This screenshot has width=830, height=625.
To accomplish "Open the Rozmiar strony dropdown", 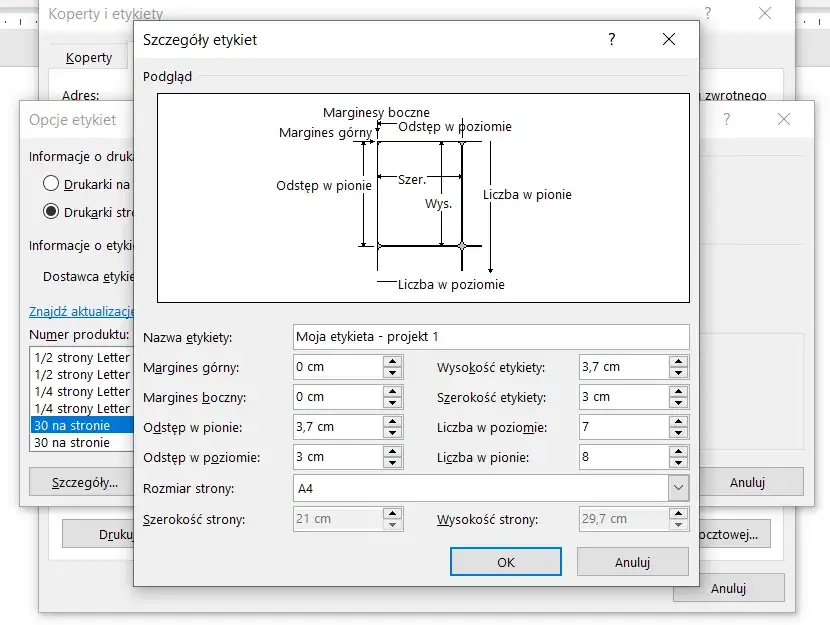I will pos(678,488).
